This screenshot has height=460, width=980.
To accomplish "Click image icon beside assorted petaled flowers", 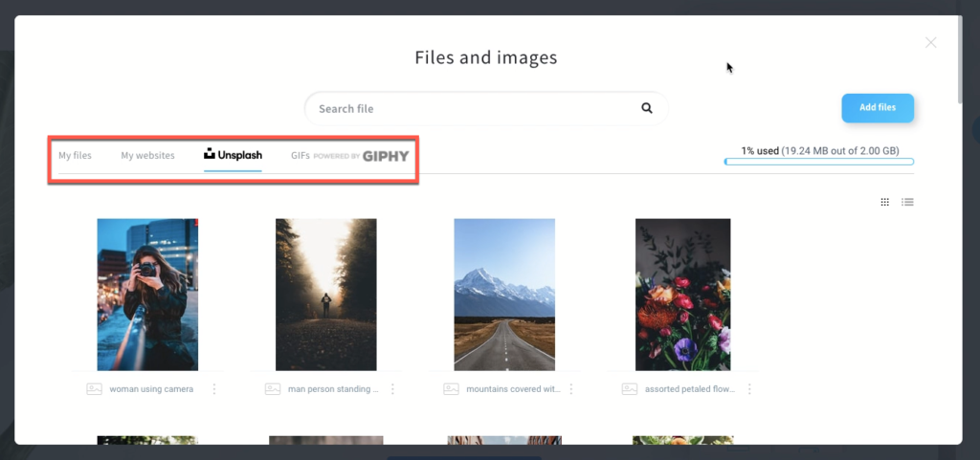I will tap(630, 389).
